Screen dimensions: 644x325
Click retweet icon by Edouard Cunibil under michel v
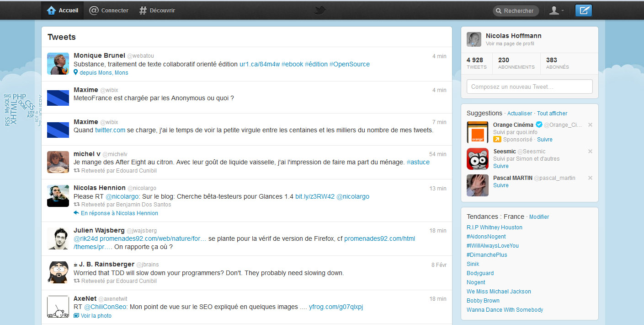pyautogui.click(x=77, y=171)
